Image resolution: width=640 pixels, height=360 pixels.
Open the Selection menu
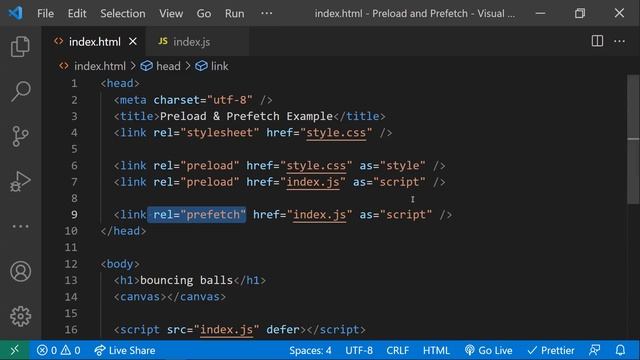pos(122,13)
